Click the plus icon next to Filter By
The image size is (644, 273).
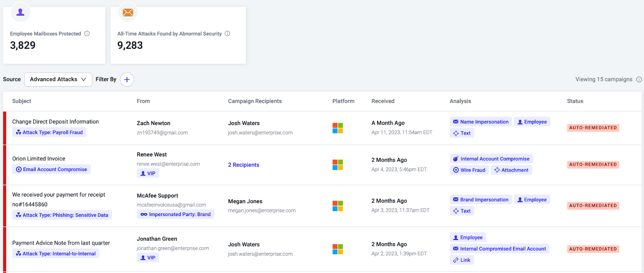pyautogui.click(x=127, y=80)
